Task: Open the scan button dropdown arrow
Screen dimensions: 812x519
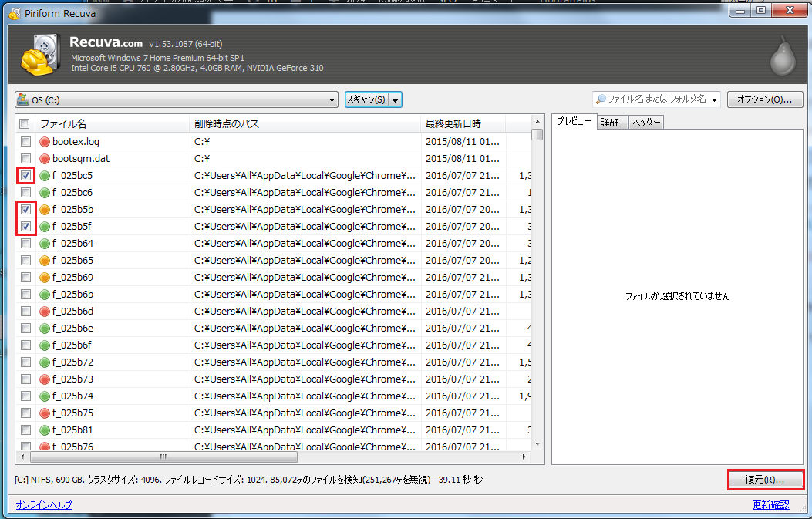Action: 395,100
